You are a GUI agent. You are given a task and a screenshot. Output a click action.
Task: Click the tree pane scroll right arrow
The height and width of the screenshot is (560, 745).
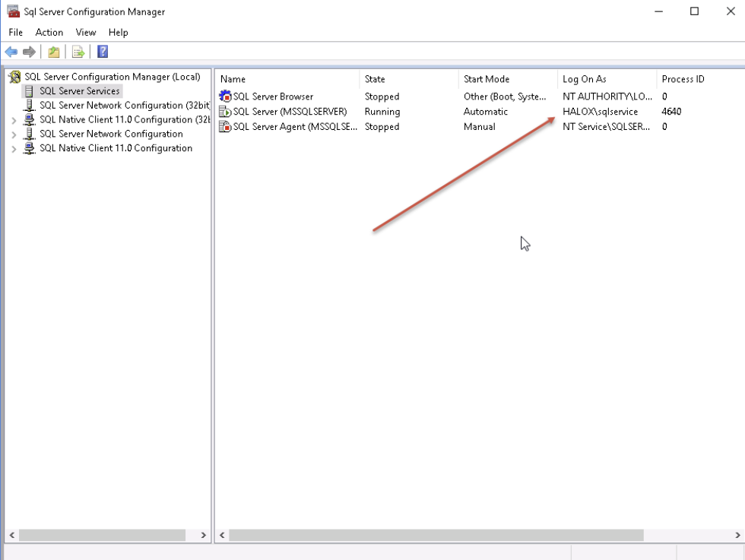pyautogui.click(x=204, y=535)
